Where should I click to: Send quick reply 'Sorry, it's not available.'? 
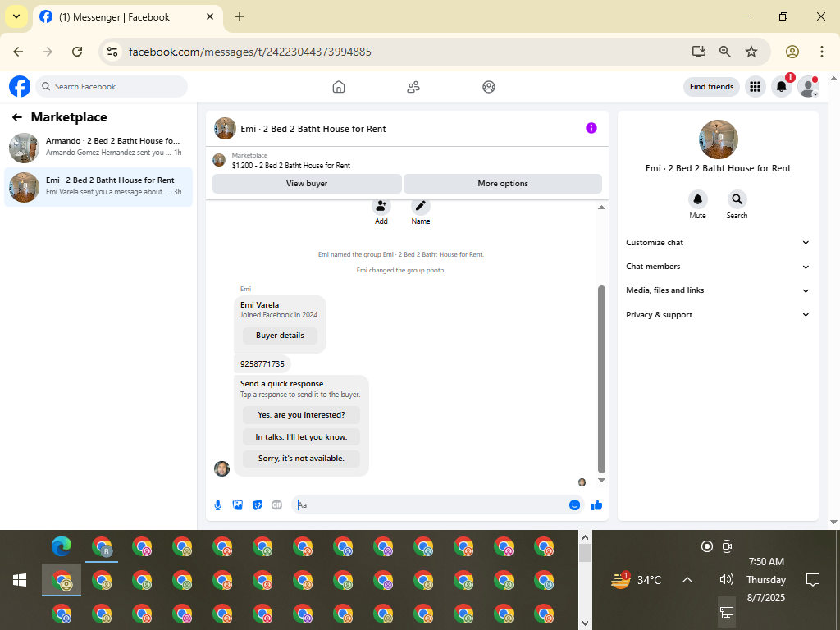click(x=301, y=459)
